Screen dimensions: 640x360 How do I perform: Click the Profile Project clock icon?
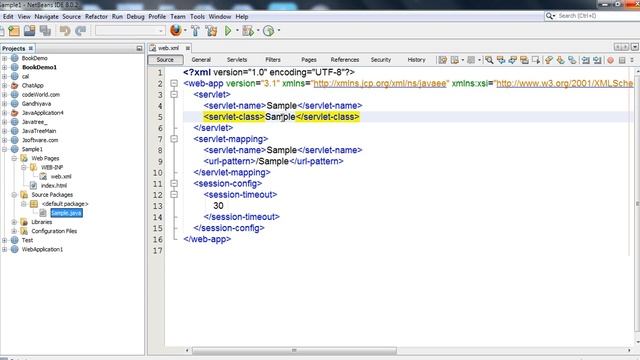[269, 31]
